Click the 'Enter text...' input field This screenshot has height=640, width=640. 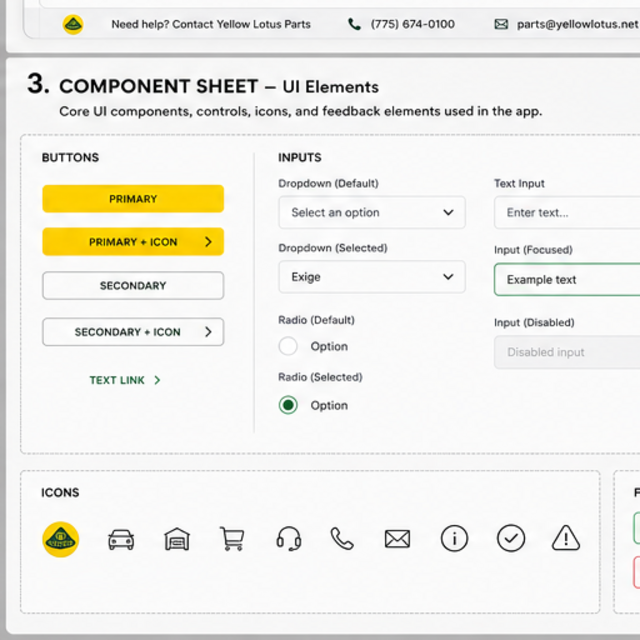pos(567,212)
